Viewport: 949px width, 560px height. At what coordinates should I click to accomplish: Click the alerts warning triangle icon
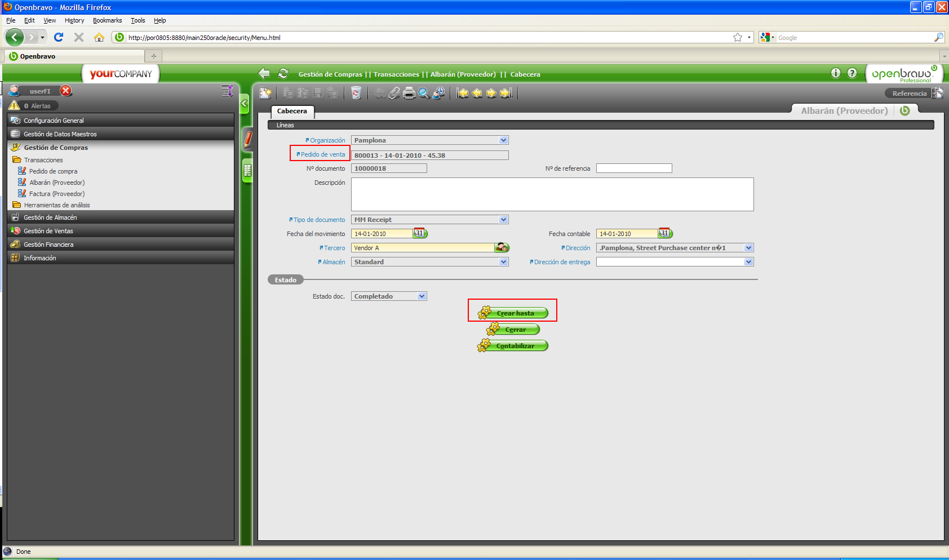pyautogui.click(x=15, y=105)
